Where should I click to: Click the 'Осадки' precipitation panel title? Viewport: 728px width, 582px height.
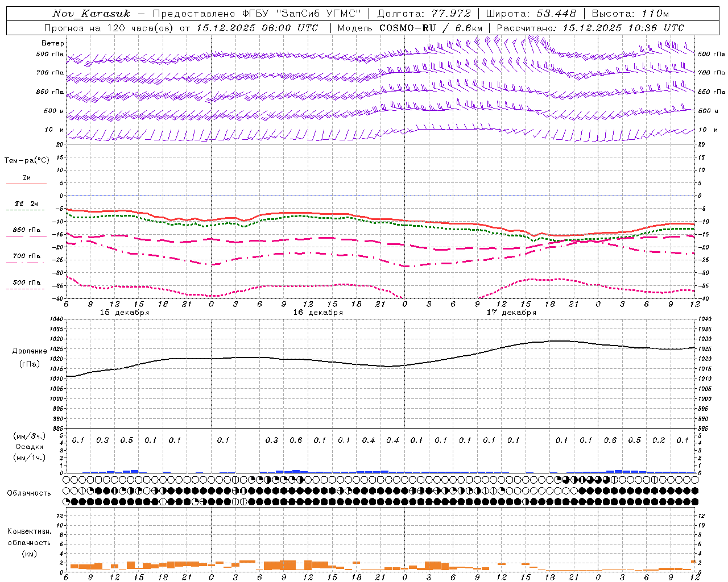pos(30,447)
